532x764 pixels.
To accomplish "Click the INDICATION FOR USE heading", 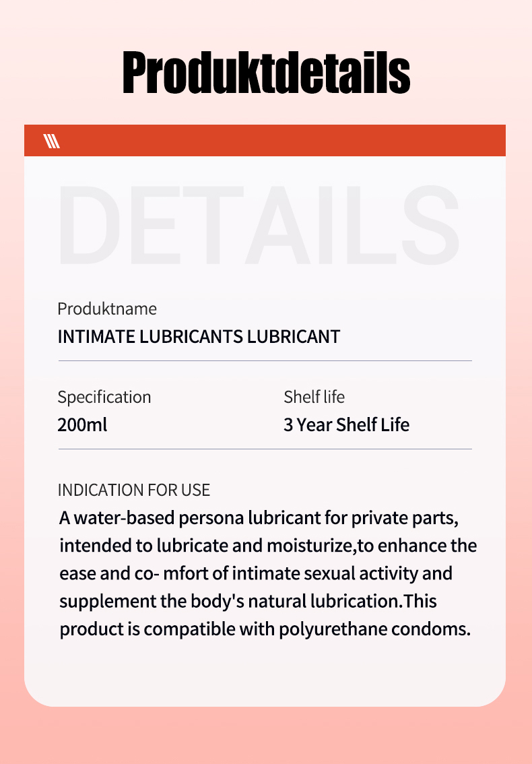I will pyautogui.click(x=134, y=490).
